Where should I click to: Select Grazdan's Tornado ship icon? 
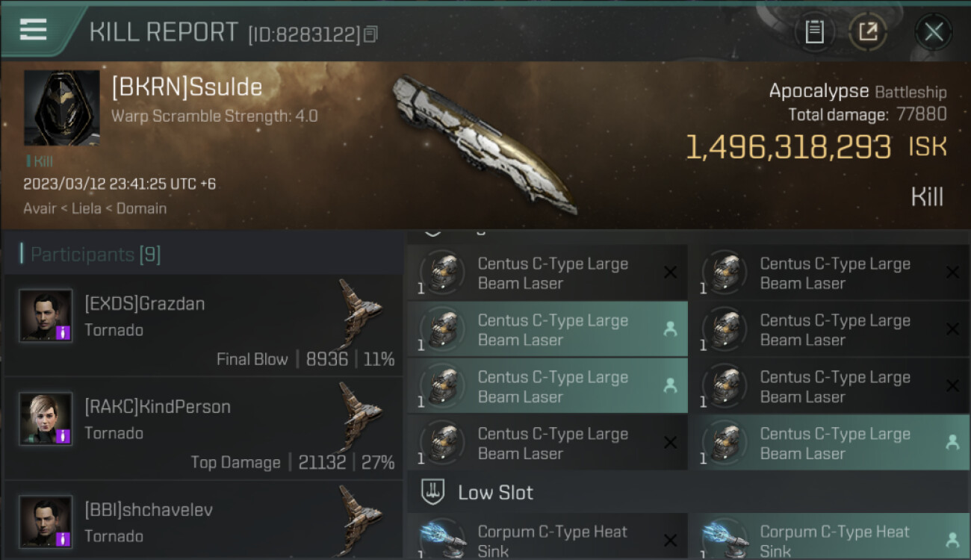point(361,312)
